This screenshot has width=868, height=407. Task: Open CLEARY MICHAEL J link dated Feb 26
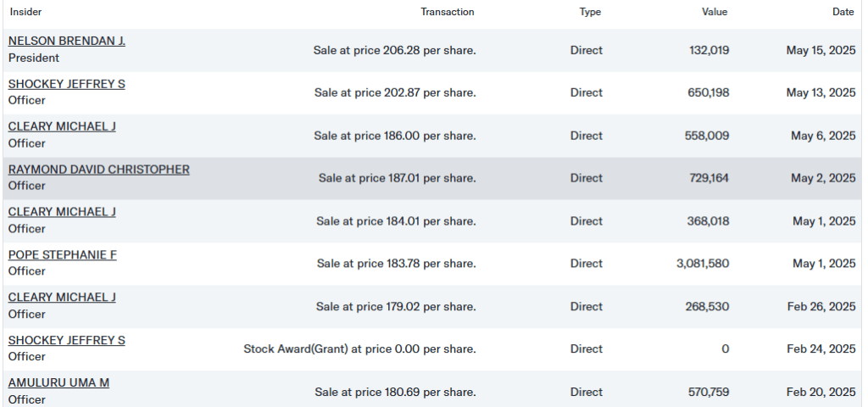[62, 298]
